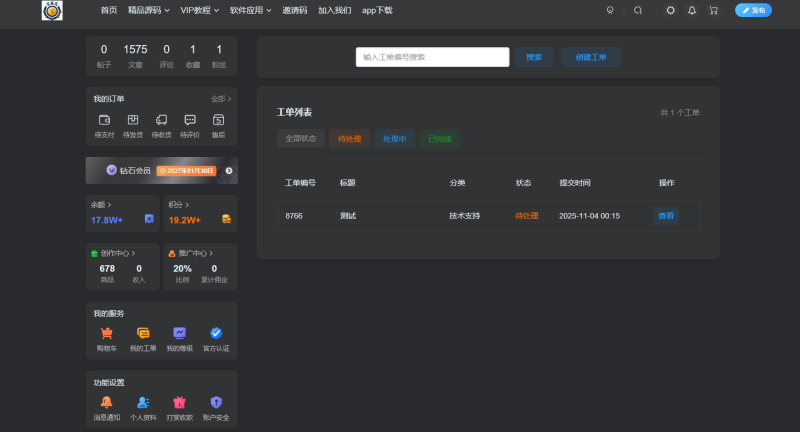Open all orders via 全部 chevron
Screen dimensions: 800x432
pos(221,99)
